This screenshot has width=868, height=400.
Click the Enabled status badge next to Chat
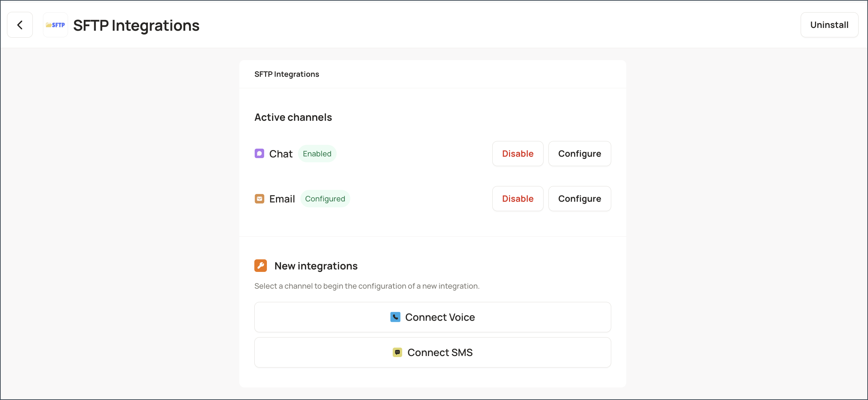(x=317, y=154)
